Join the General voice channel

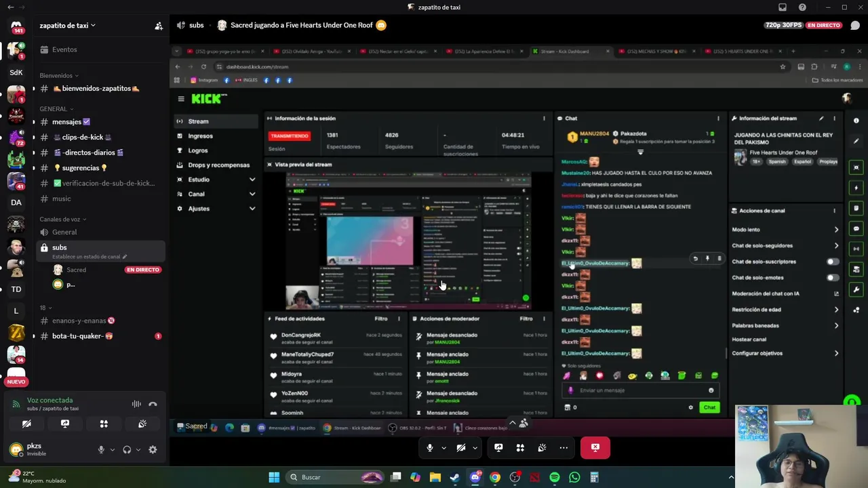point(100,232)
